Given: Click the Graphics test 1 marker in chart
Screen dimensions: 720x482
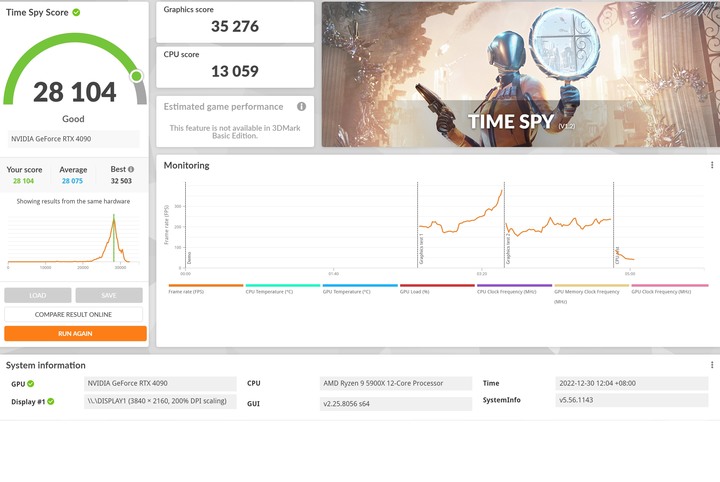Looking at the screenshot, I should pyautogui.click(x=420, y=250).
